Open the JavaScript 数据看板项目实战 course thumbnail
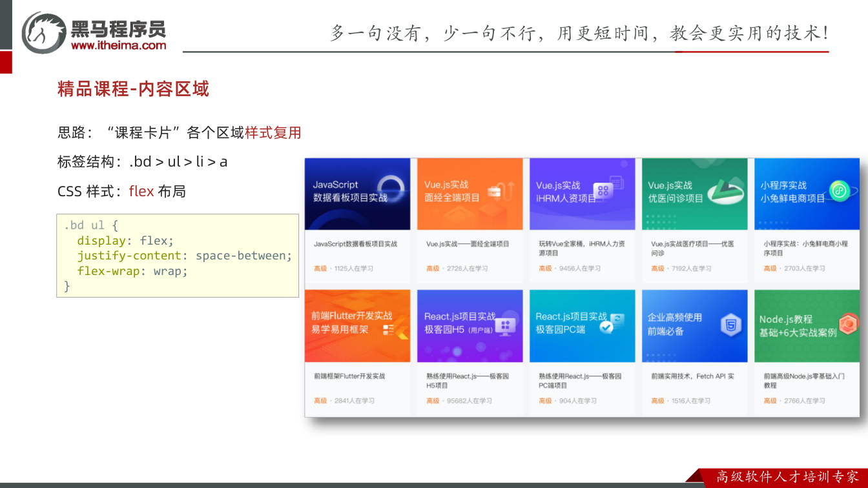The width and height of the screenshot is (868, 488). (x=358, y=194)
